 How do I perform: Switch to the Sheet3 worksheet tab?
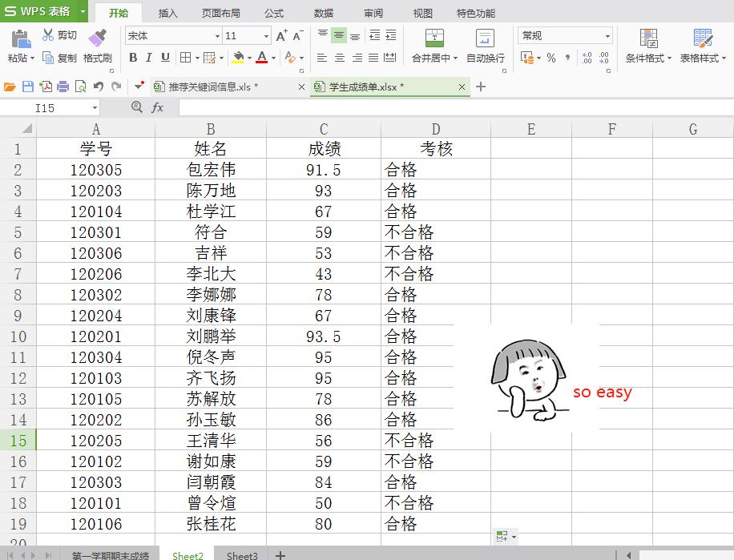pyautogui.click(x=242, y=555)
